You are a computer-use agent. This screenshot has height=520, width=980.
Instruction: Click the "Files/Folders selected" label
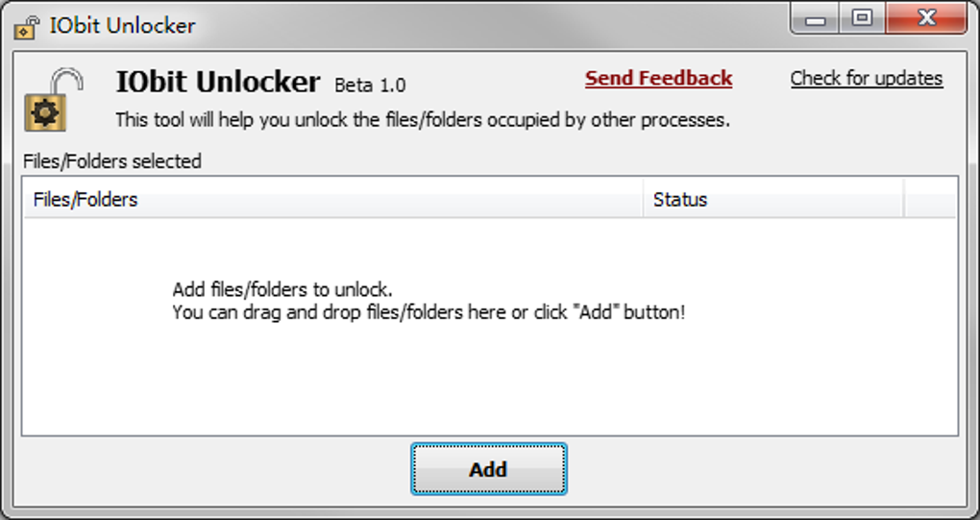point(111,161)
